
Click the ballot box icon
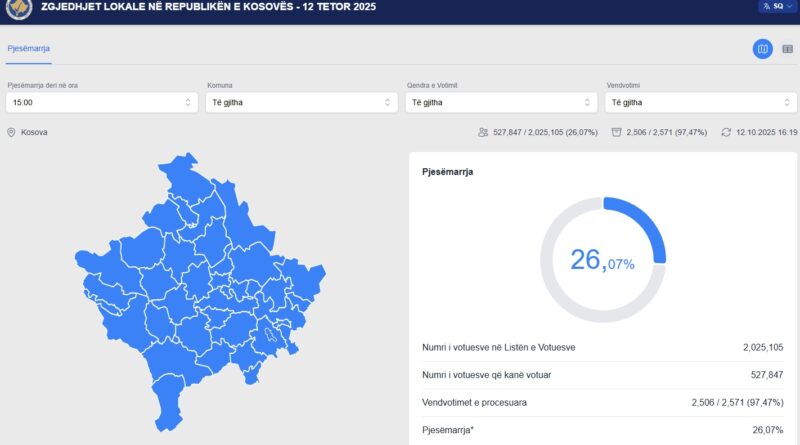click(616, 132)
